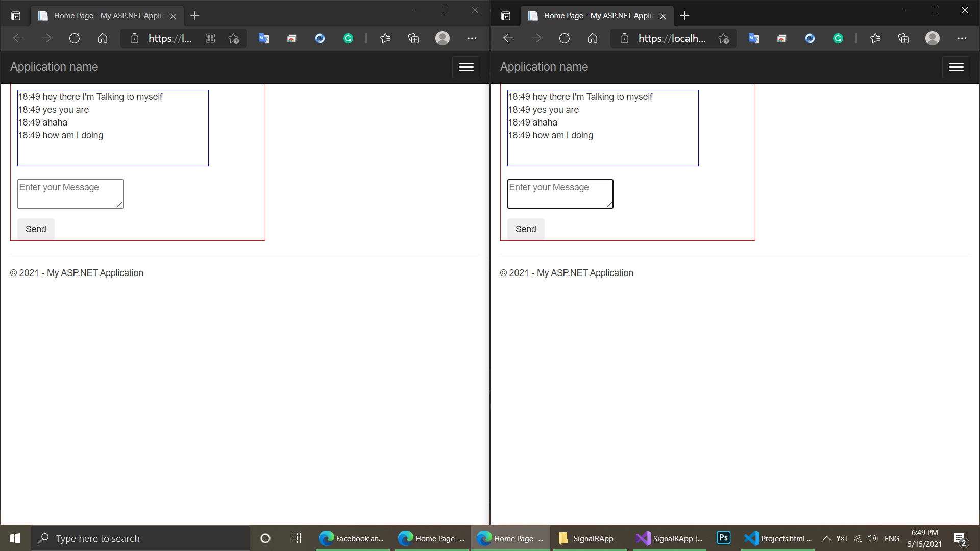
Task: Open Collections in the right browser window
Action: 903,38
